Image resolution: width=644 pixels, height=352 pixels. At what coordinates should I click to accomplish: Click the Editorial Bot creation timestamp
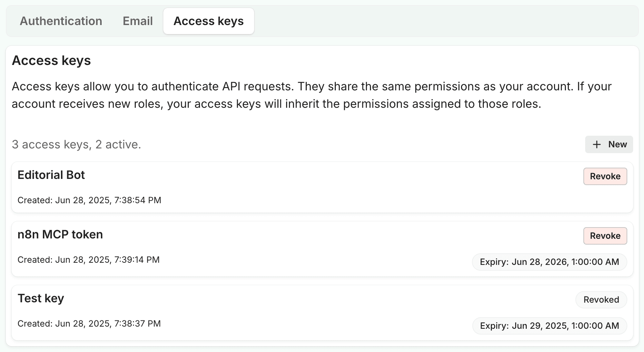point(90,200)
